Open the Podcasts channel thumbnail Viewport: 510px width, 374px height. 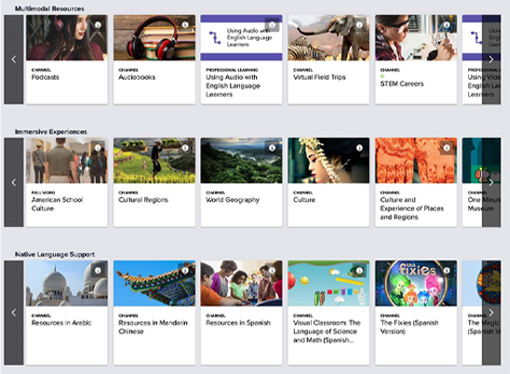click(x=67, y=38)
